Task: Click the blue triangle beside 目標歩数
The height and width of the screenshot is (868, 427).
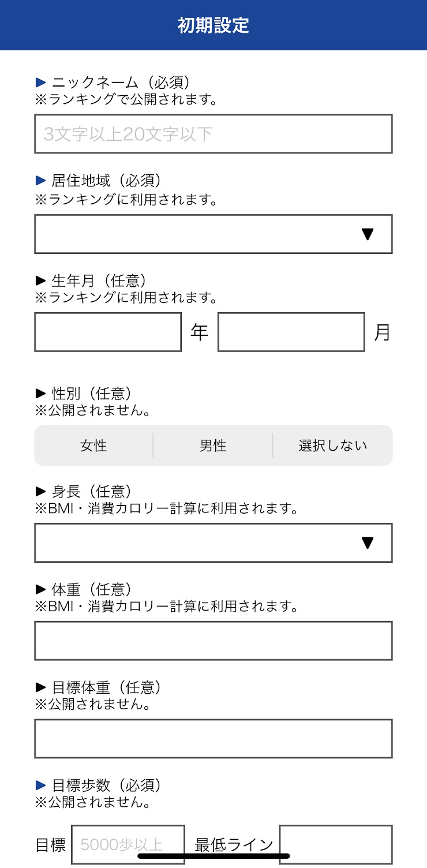Action: (x=40, y=785)
